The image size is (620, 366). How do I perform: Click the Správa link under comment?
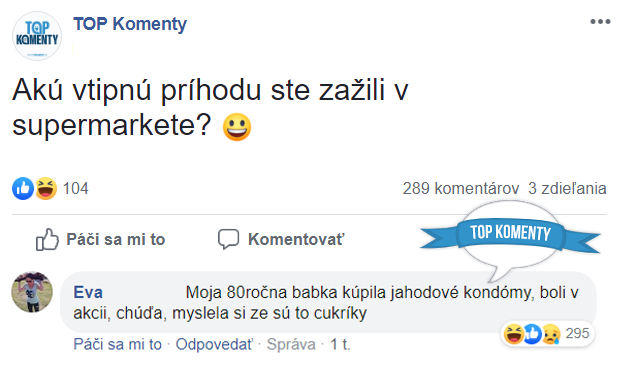[x=291, y=344]
